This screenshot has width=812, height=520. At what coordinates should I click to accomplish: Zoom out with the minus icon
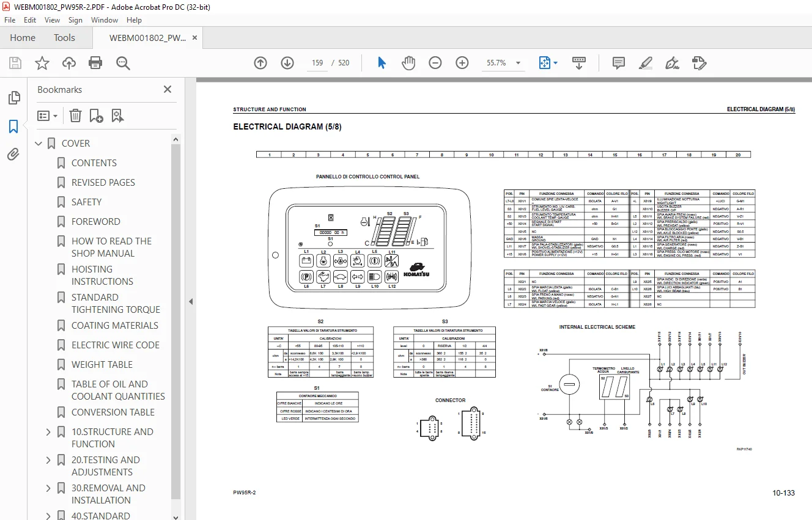coord(435,63)
